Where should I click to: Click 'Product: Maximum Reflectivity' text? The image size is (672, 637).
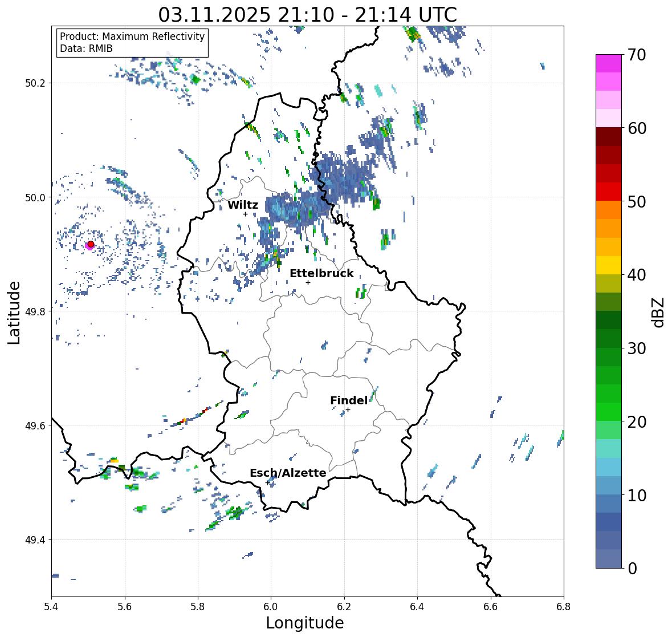pyautogui.click(x=132, y=36)
